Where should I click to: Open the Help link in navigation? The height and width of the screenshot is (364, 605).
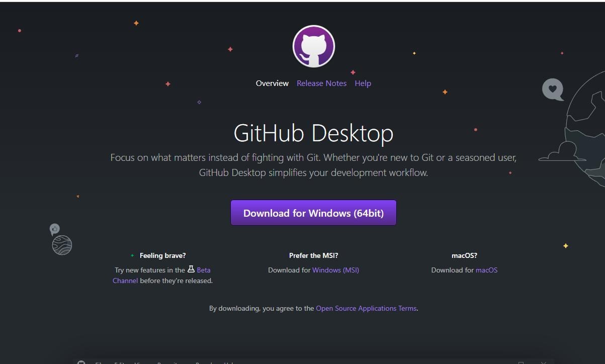pyautogui.click(x=363, y=83)
